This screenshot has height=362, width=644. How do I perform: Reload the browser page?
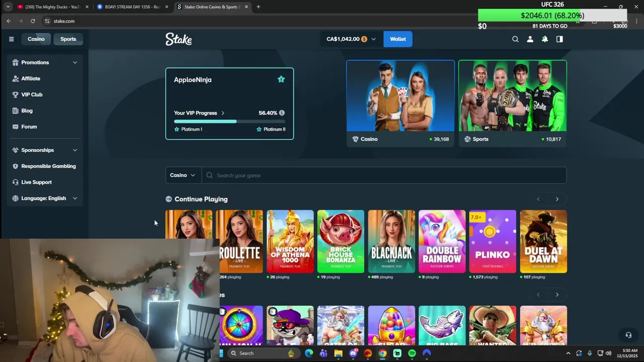coord(33,21)
